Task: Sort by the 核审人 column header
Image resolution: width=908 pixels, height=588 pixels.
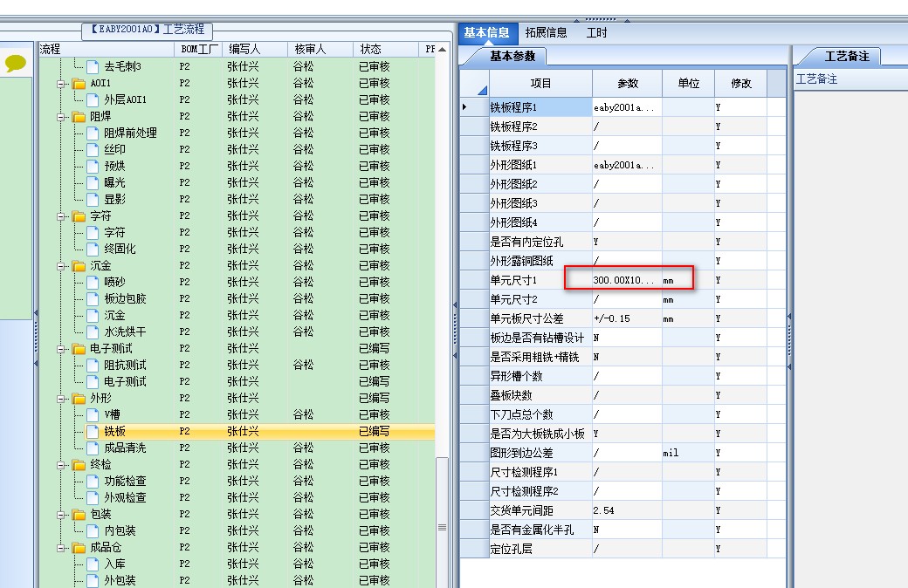Action: [320, 49]
